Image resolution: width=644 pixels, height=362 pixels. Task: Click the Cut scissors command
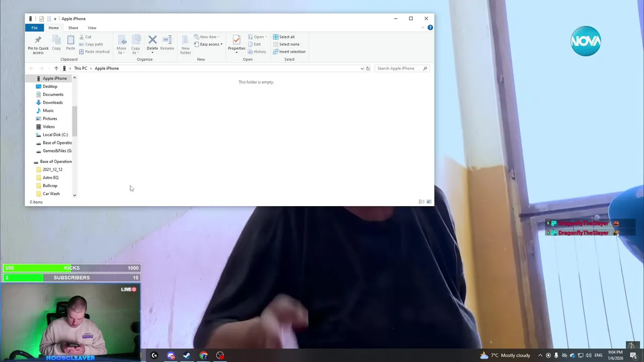pyautogui.click(x=85, y=37)
